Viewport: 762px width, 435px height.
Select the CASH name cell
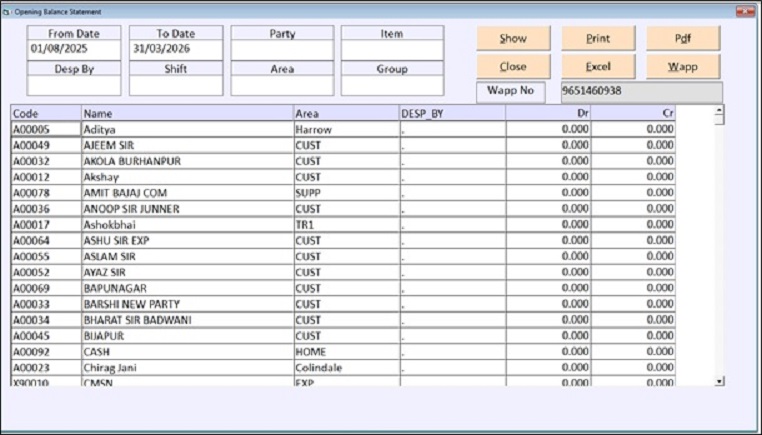tap(188, 352)
